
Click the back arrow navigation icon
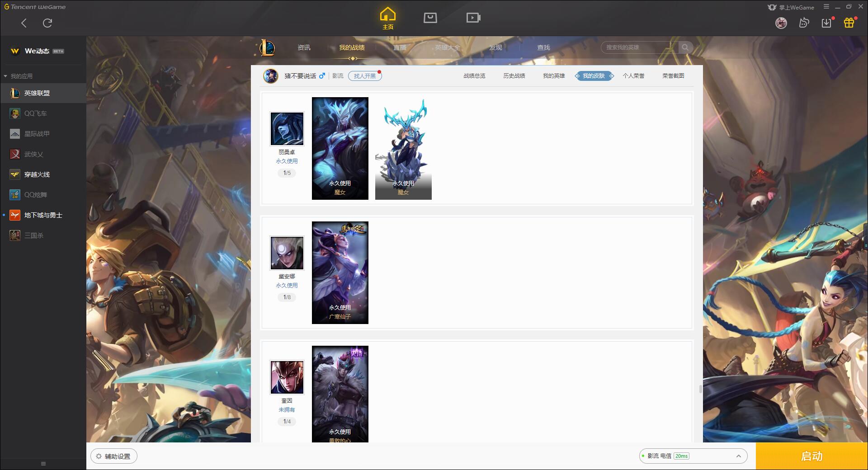pyautogui.click(x=24, y=23)
